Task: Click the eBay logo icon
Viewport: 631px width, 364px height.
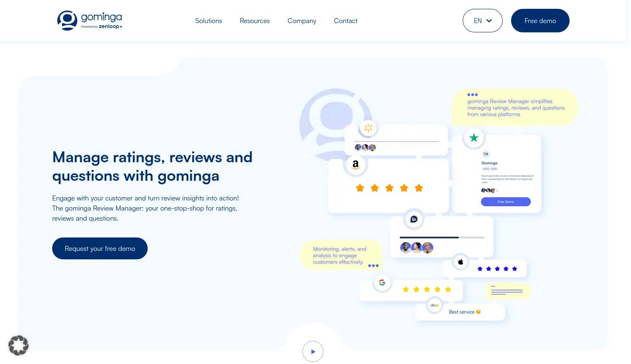Action: [435, 305]
